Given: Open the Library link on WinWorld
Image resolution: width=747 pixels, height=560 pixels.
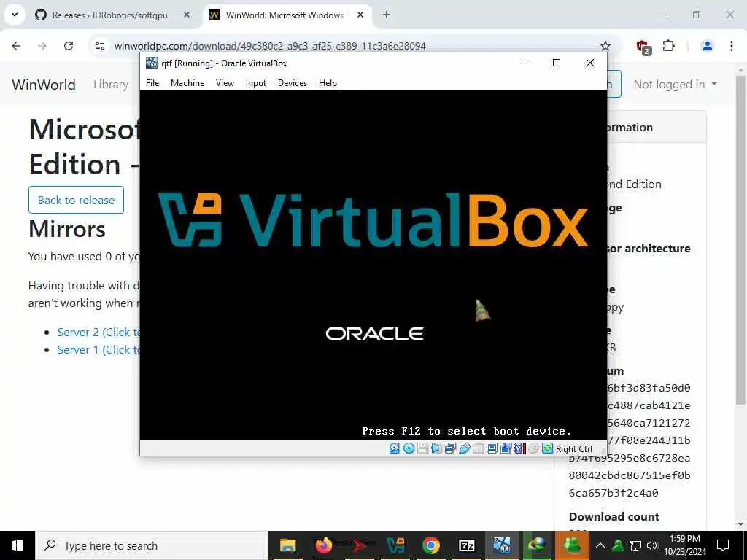Looking at the screenshot, I should 111,85.
